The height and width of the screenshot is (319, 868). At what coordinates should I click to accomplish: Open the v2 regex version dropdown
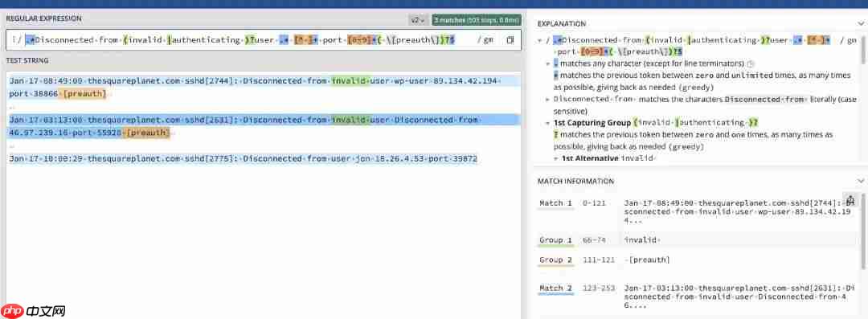(x=417, y=20)
